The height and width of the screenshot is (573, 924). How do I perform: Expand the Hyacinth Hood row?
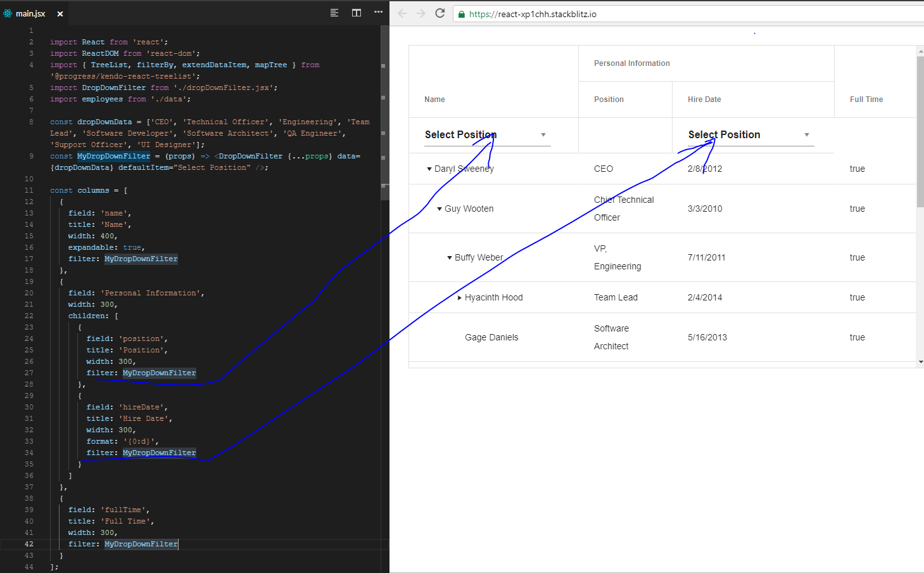tap(460, 297)
